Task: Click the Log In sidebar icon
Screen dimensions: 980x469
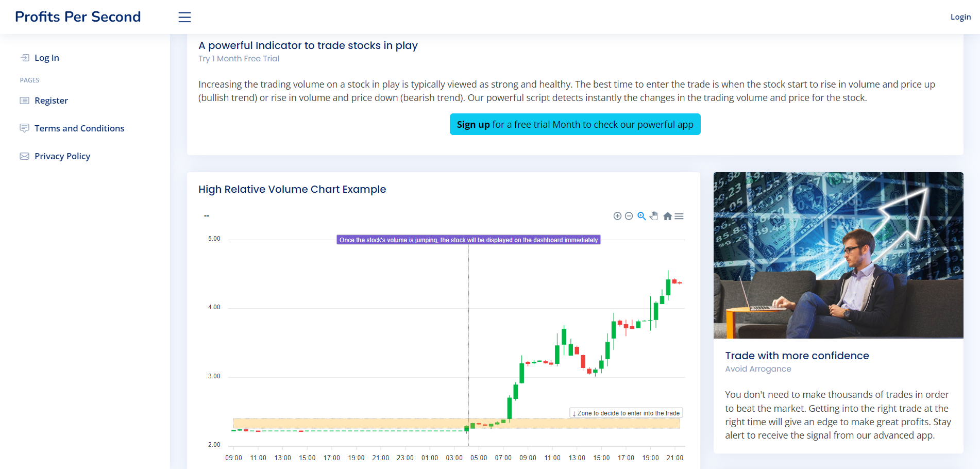Action: click(25, 58)
